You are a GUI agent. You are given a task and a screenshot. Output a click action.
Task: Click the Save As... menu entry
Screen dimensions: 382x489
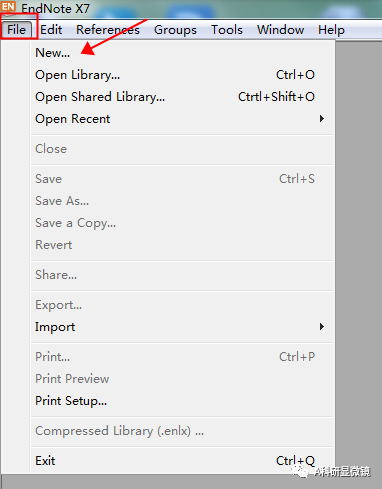182,201
